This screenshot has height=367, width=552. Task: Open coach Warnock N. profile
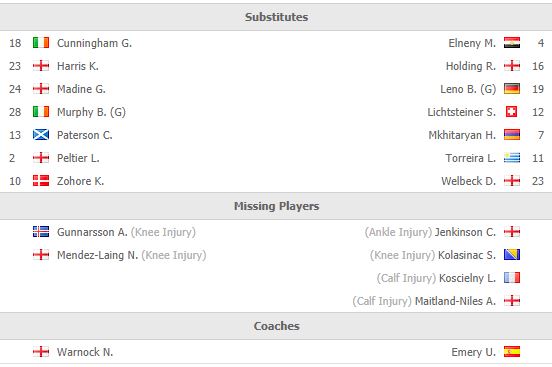point(85,352)
